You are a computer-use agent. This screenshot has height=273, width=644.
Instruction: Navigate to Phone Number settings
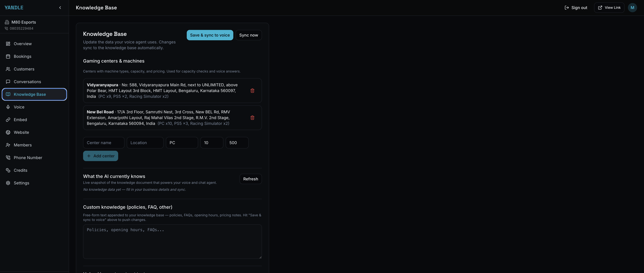[28, 158]
